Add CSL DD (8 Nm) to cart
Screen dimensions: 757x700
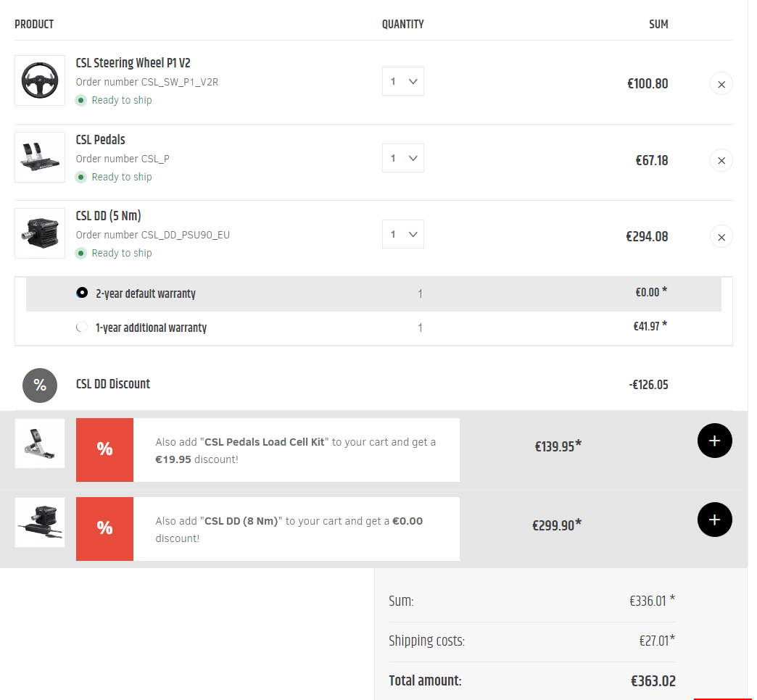(x=714, y=520)
